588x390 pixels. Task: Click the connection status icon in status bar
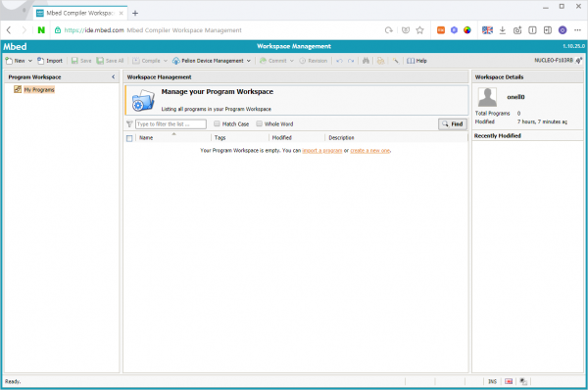pos(523,382)
